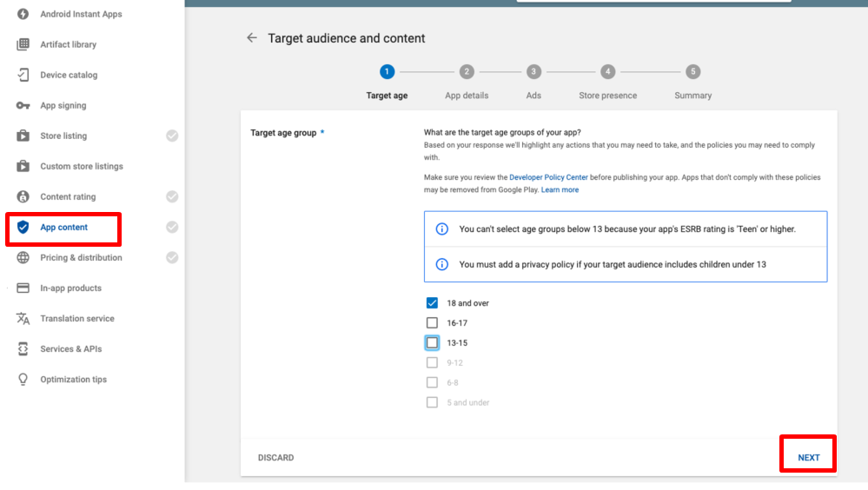Go back using the left arrow
The height and width of the screenshot is (490, 868).
(252, 38)
